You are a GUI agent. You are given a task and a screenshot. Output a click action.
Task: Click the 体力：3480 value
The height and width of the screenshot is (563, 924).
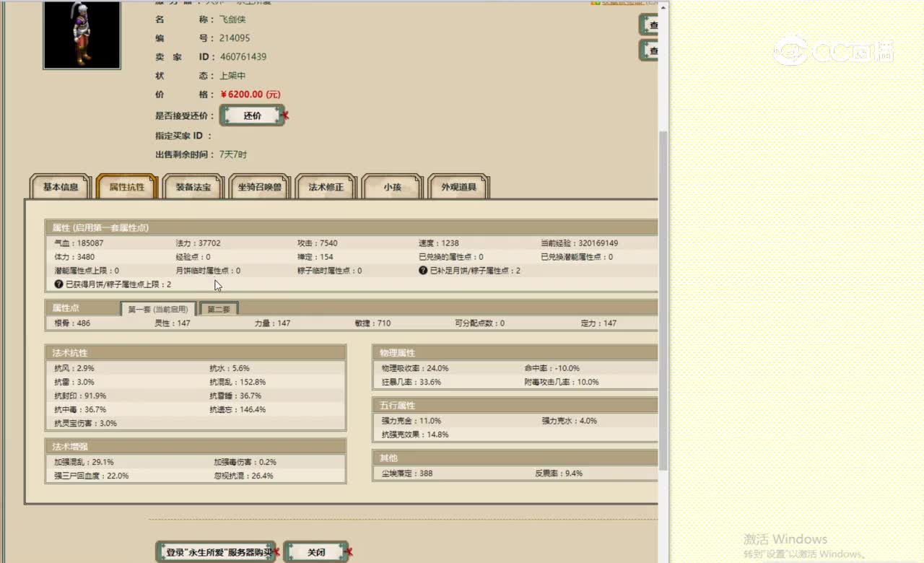tap(74, 257)
